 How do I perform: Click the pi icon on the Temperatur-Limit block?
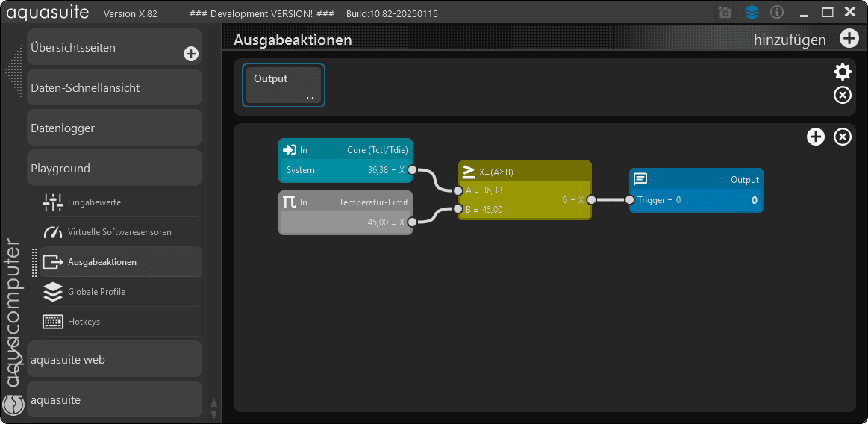pyautogui.click(x=290, y=202)
